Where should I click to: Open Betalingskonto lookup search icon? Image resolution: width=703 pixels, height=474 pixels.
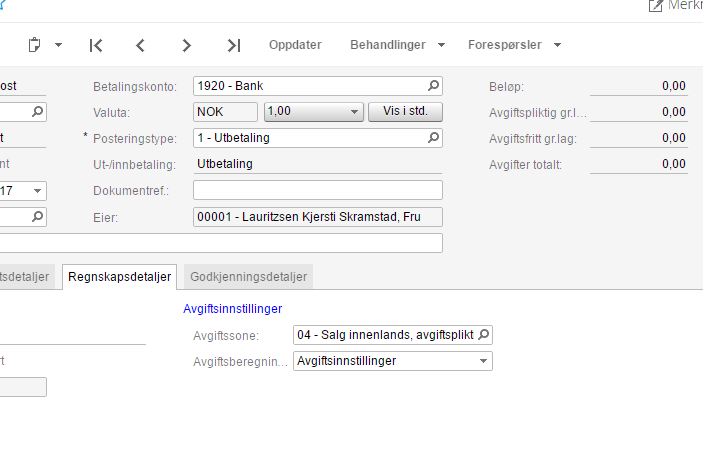click(x=433, y=86)
